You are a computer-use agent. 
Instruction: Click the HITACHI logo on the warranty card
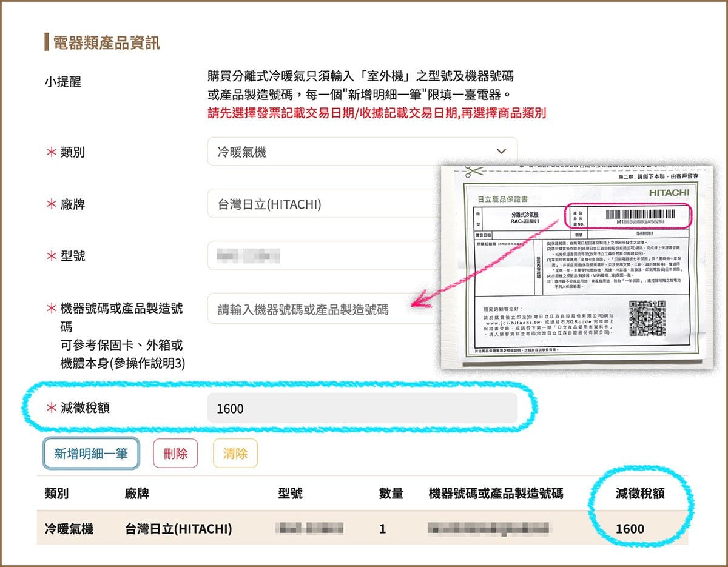coord(669,192)
